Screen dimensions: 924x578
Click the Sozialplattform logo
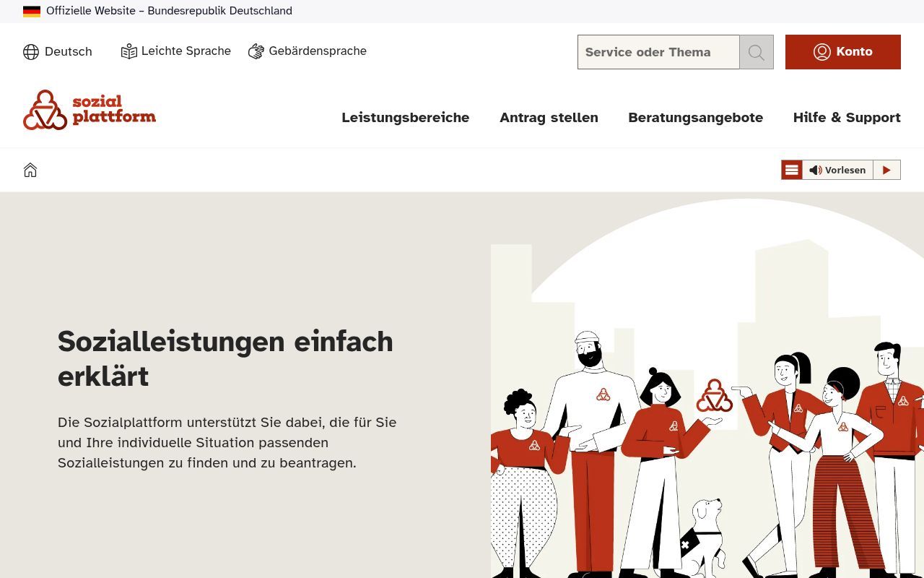point(90,110)
